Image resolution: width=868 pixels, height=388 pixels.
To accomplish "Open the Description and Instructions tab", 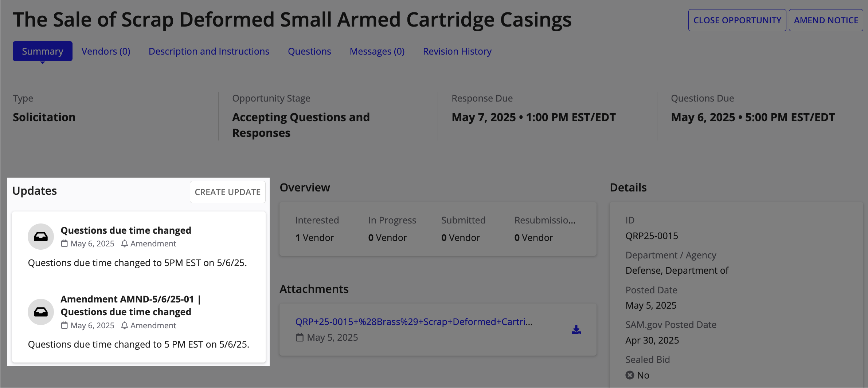I will pos(209,51).
